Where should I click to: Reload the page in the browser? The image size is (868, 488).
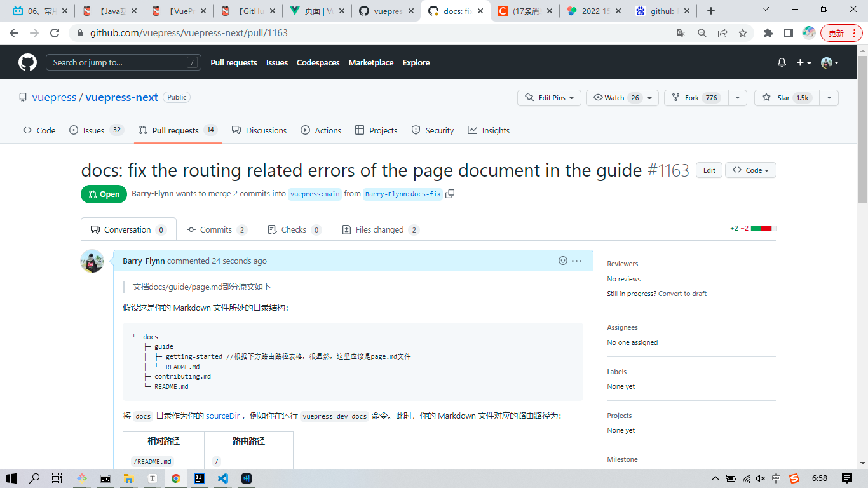coord(55,33)
